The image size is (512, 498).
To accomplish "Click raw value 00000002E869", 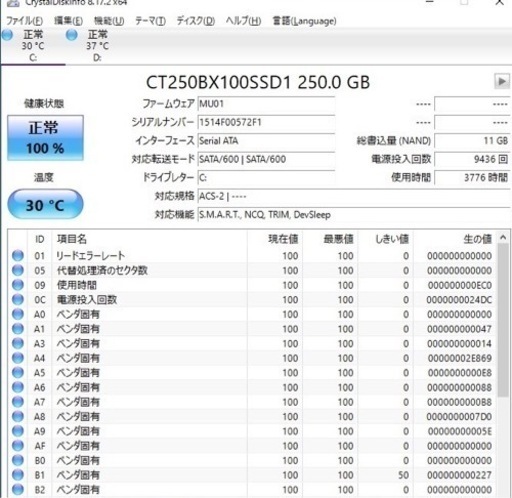I will 460,358.
